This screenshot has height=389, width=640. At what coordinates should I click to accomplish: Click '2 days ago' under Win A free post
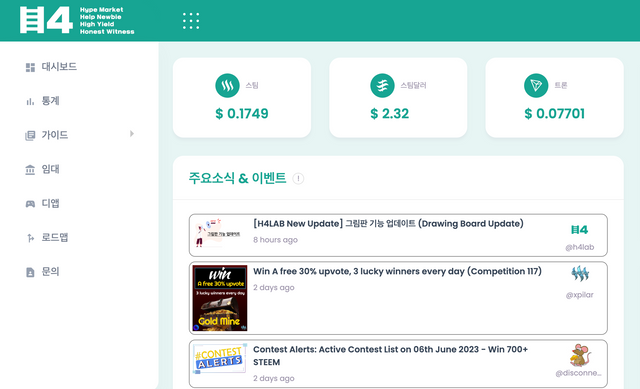coord(274,288)
